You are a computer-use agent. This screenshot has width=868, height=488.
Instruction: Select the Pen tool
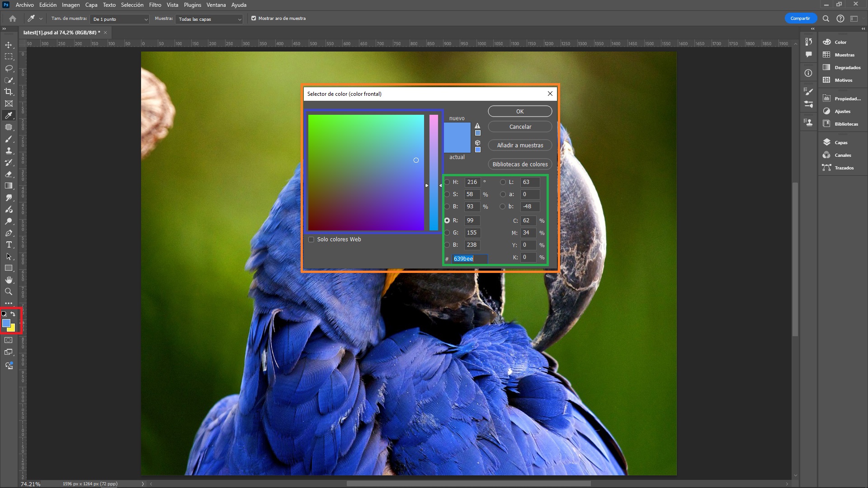pos(9,233)
